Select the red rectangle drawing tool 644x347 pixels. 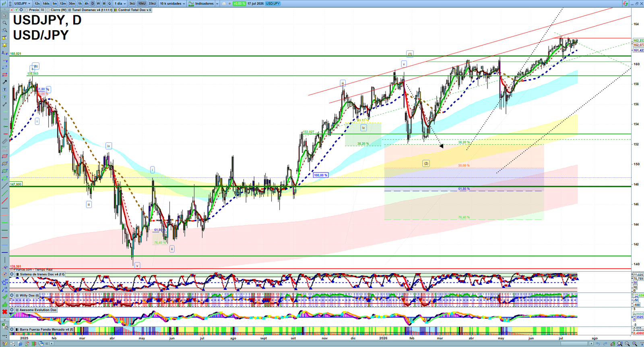pos(5,74)
